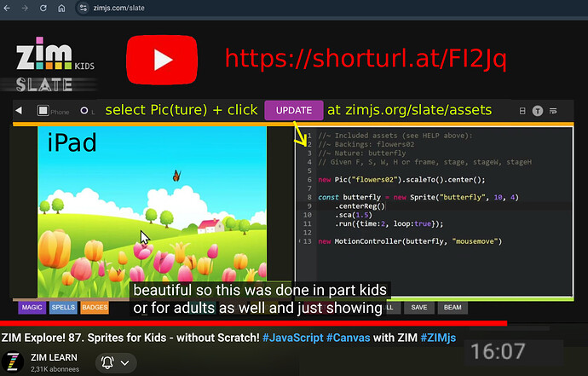The width and height of the screenshot is (588, 376).
Task: Click the white left triangle in Slate toolbar
Action: (x=19, y=111)
